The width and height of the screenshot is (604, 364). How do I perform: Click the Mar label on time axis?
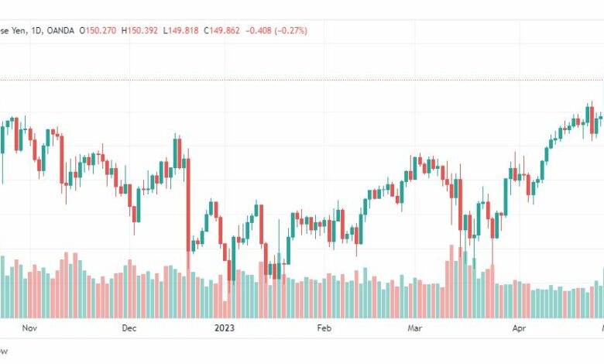415,328
